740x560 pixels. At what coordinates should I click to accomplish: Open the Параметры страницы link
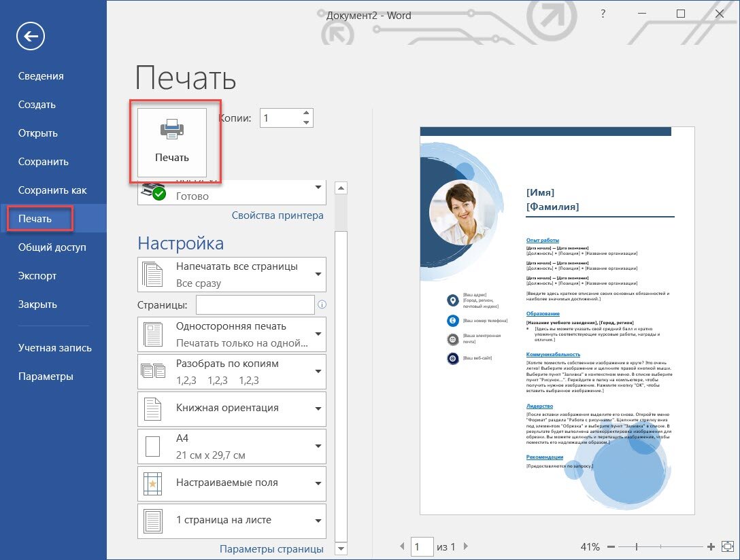tap(272, 548)
